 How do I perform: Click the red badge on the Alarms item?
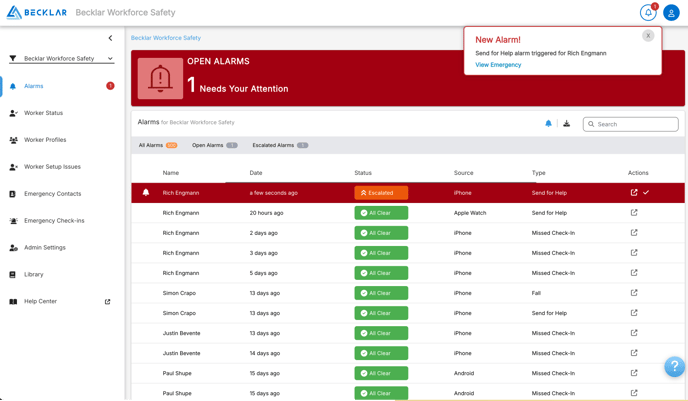point(110,86)
